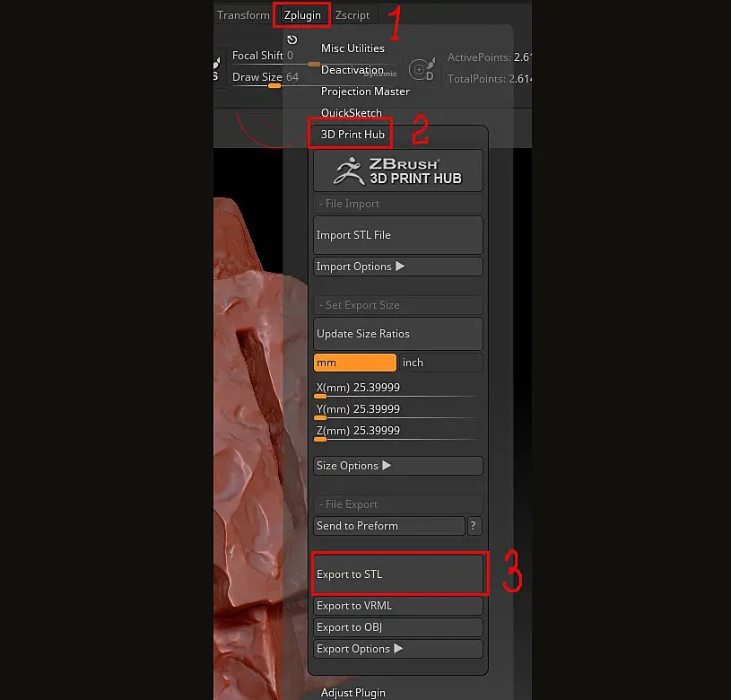The height and width of the screenshot is (700, 731).
Task: Switch export unit to inch
Action: tap(439, 363)
